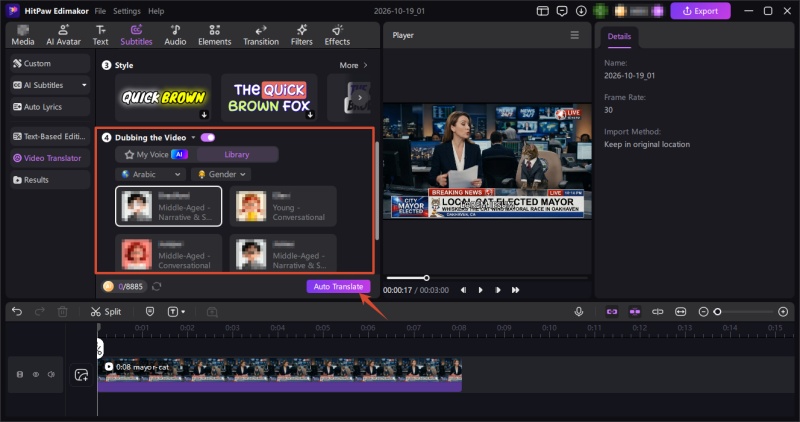Screen dimensions: 800x422
Task: Select the Quick Brown yellow subtitle style
Action: point(163,97)
